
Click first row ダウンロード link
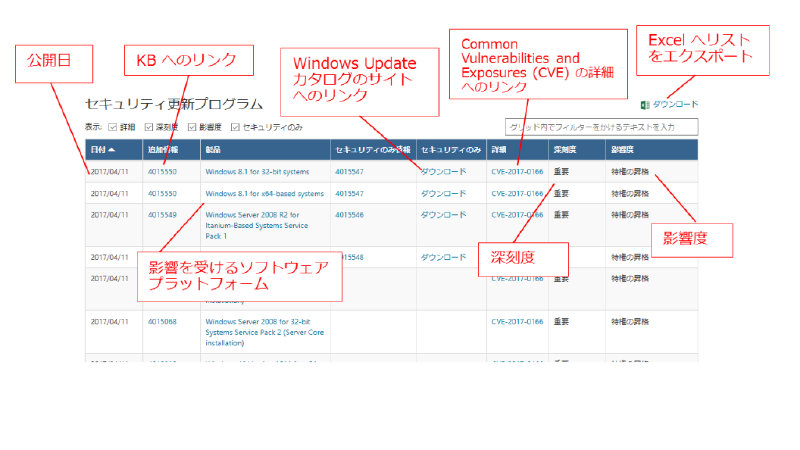pos(443,172)
